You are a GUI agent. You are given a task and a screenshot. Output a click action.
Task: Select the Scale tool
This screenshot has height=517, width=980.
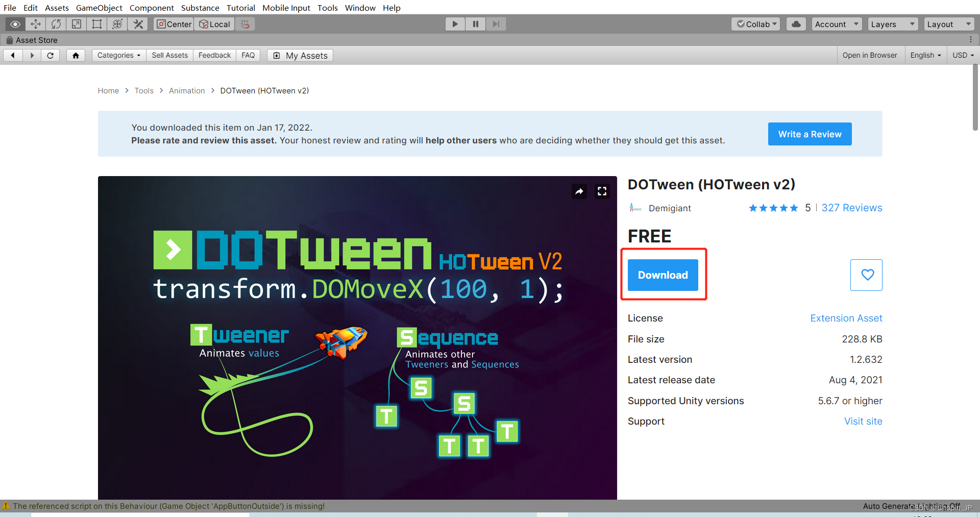coord(77,24)
